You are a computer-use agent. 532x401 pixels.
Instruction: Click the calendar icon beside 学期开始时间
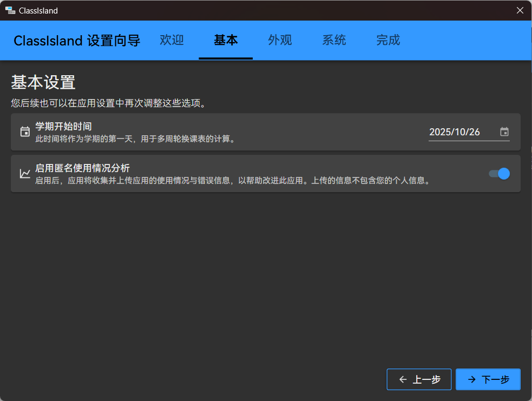point(25,132)
